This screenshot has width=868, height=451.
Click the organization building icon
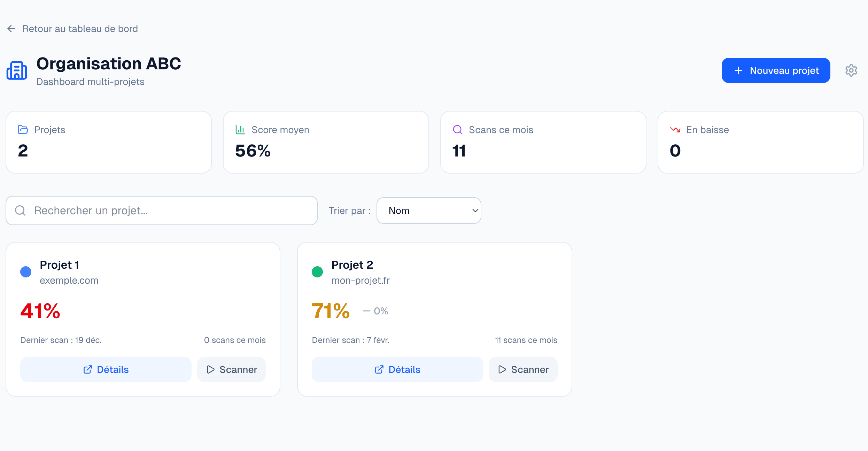(16, 70)
